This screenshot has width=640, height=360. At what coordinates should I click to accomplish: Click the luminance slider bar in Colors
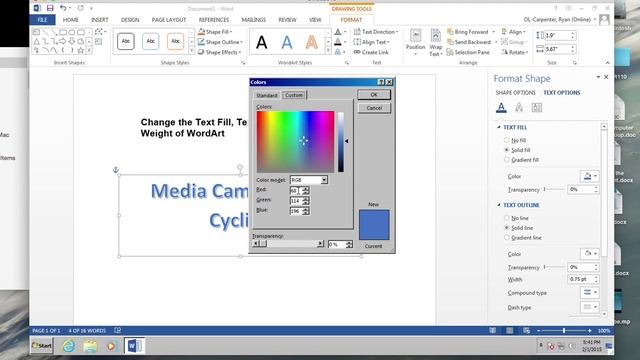340,142
